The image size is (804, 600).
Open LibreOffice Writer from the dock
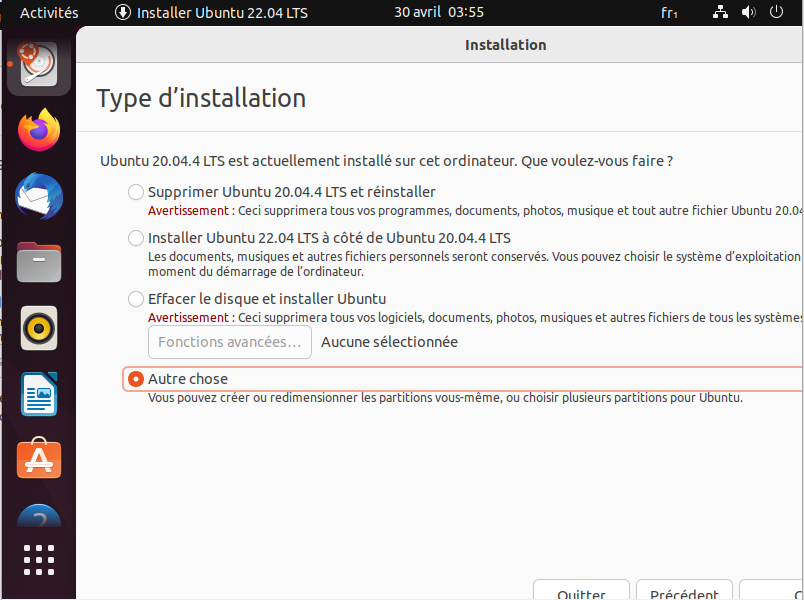(39, 394)
